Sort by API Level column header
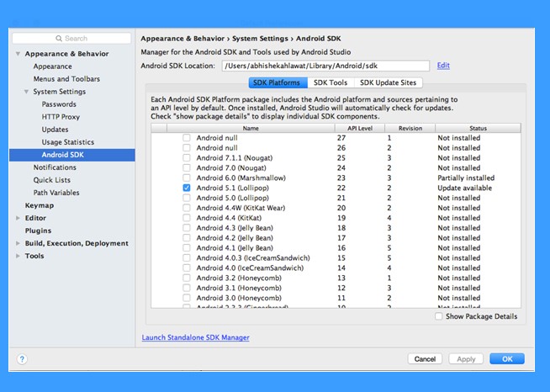 point(360,128)
